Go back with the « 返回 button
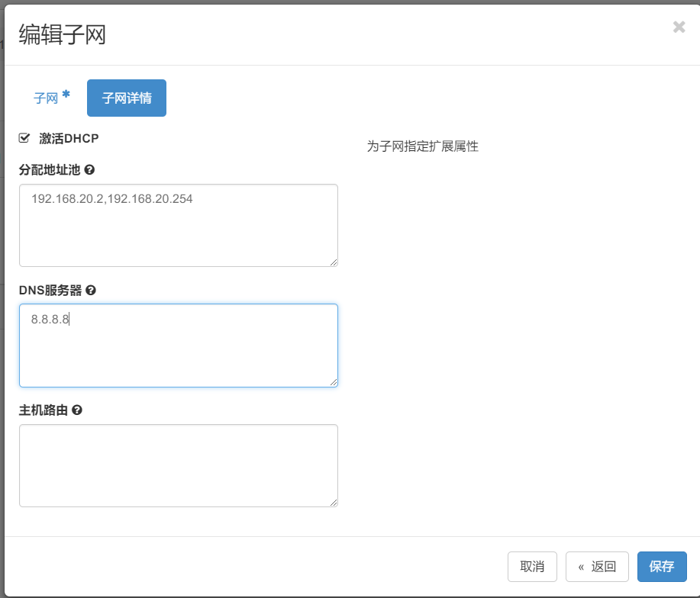This screenshot has width=700, height=598. 597,567
